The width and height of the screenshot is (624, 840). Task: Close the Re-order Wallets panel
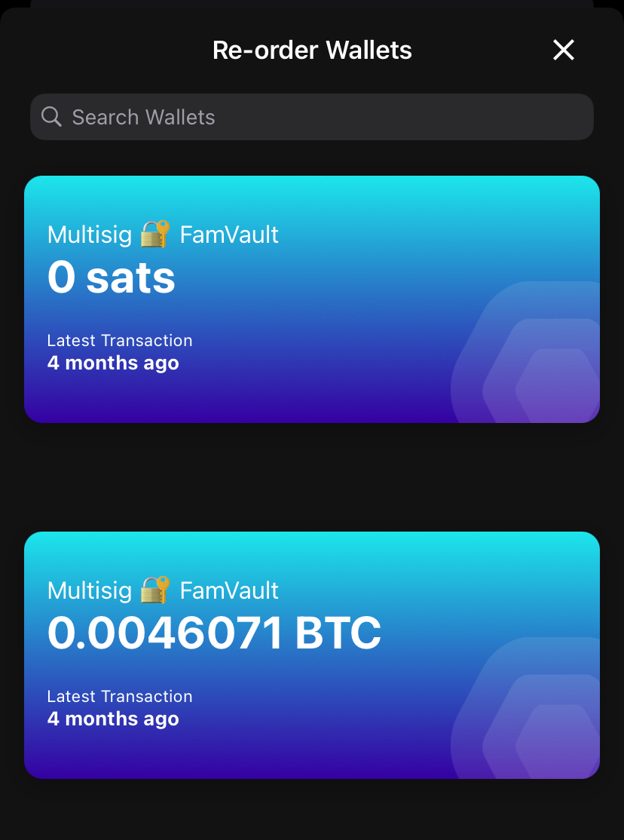point(564,51)
